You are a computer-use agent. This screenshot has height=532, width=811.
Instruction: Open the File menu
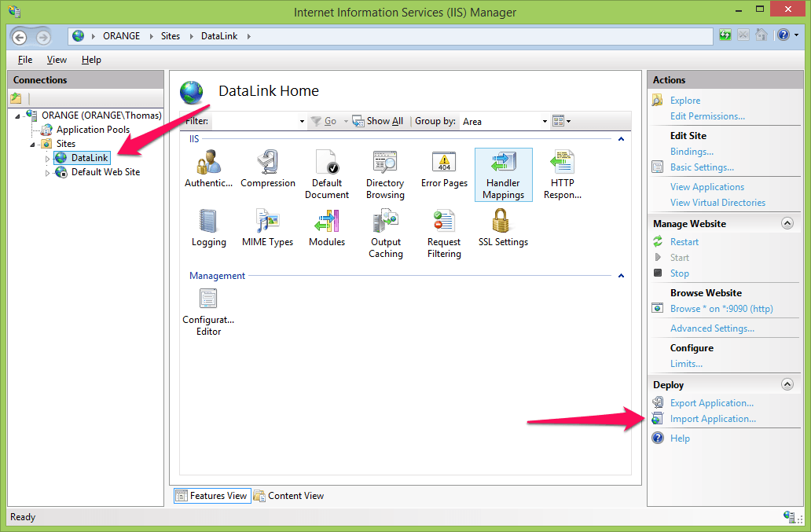point(25,60)
